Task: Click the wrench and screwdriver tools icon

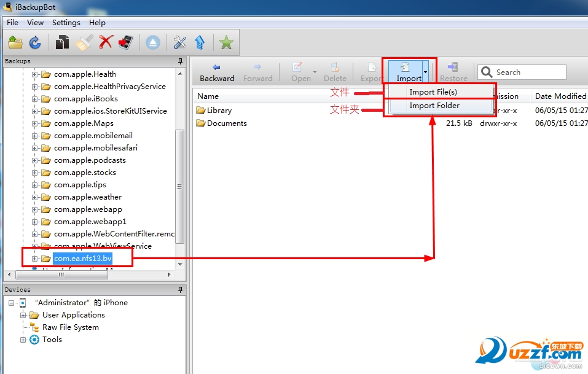Action: (x=180, y=42)
